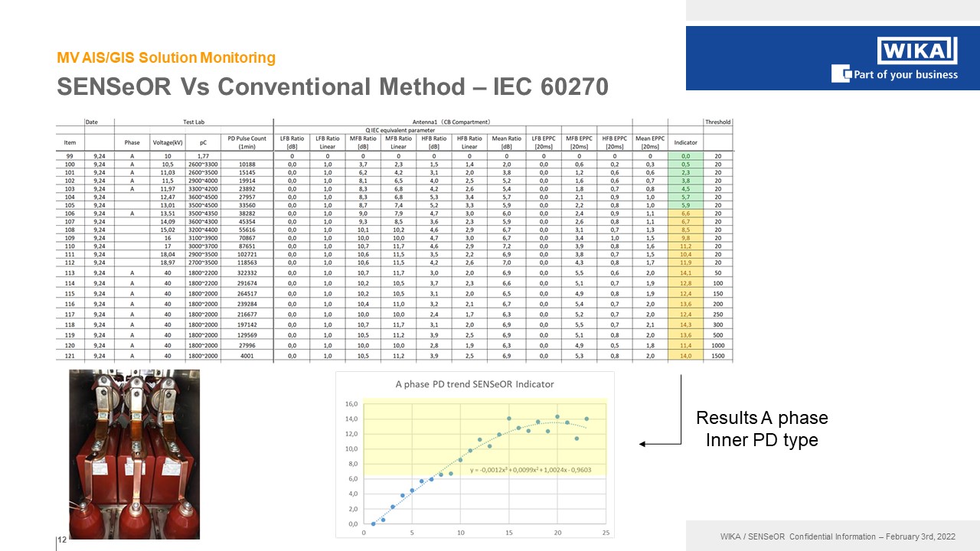980x551 pixels.
Task: Click the 'Antenna1 (CB Compartment)' table header
Action: [x=452, y=122]
